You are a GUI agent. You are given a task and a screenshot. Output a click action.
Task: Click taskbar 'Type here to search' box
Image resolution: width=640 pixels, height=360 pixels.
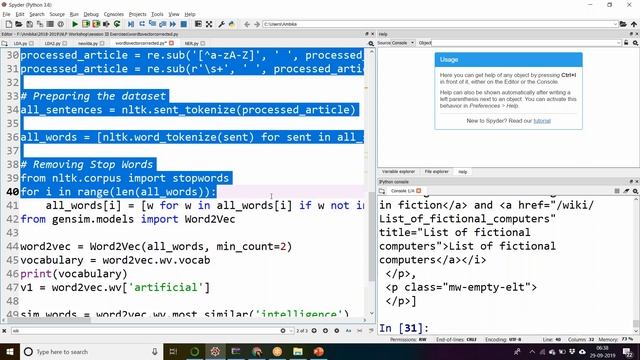[91, 351]
